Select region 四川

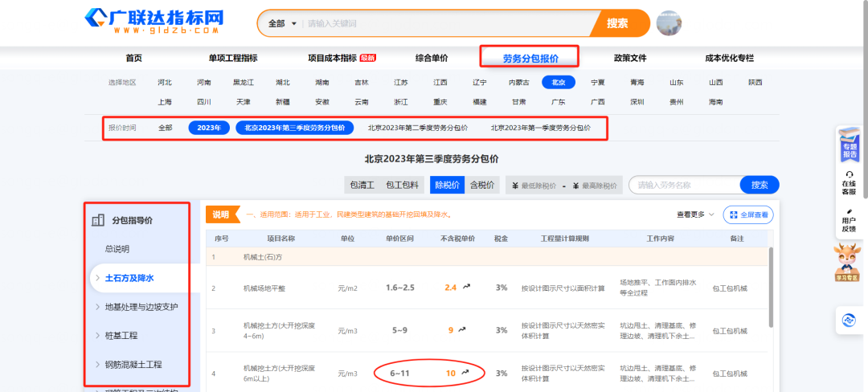203,102
